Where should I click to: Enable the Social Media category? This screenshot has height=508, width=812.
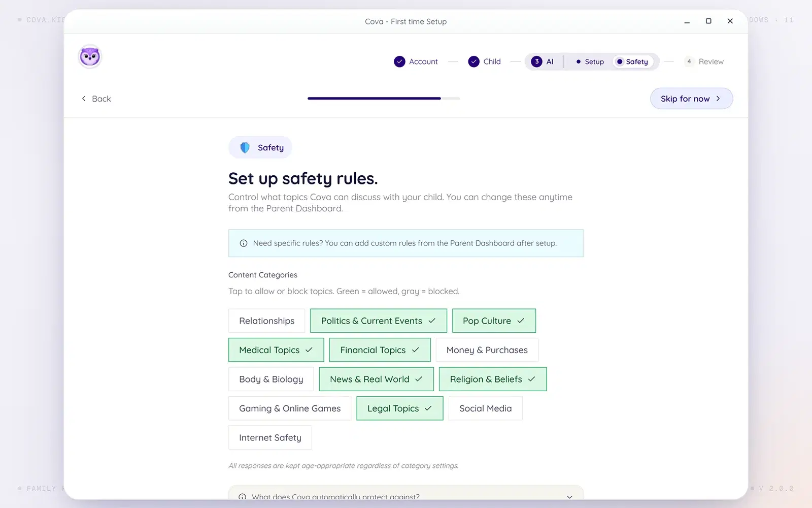coord(485,408)
